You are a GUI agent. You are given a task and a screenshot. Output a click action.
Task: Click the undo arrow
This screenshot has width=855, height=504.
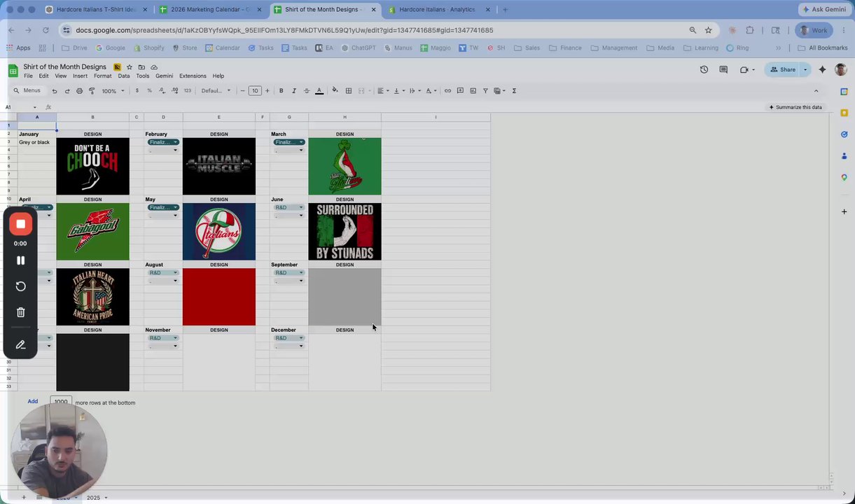pyautogui.click(x=55, y=91)
